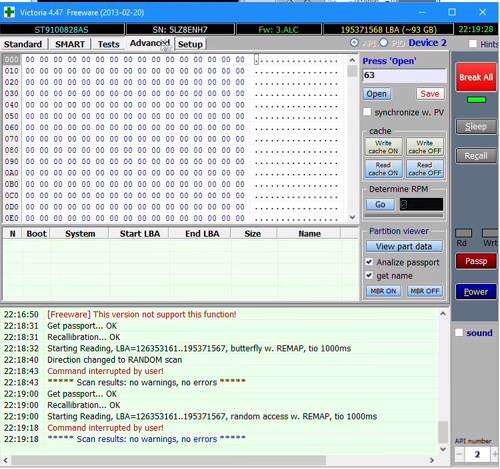Turn Read cache OFF
This screenshot has height=469, width=500.
click(x=425, y=169)
